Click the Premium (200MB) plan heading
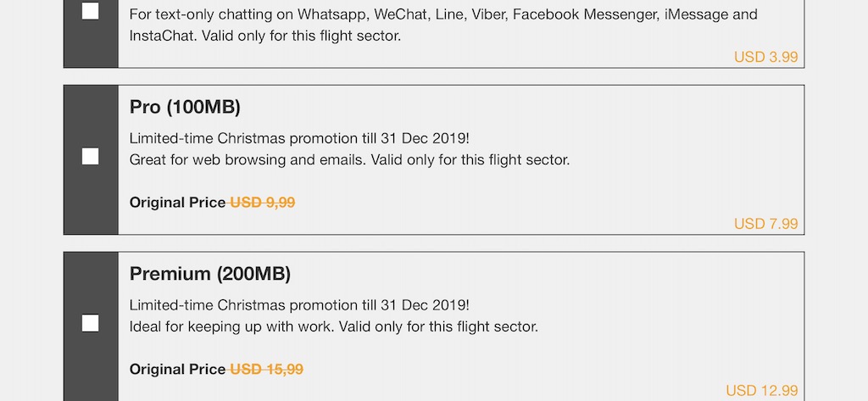The height and width of the screenshot is (401, 868). (209, 274)
